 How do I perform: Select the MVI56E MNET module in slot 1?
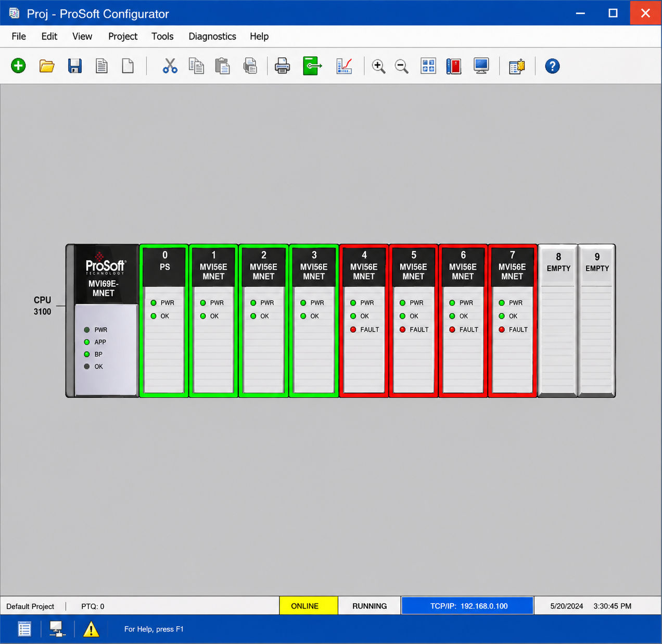[213, 321]
